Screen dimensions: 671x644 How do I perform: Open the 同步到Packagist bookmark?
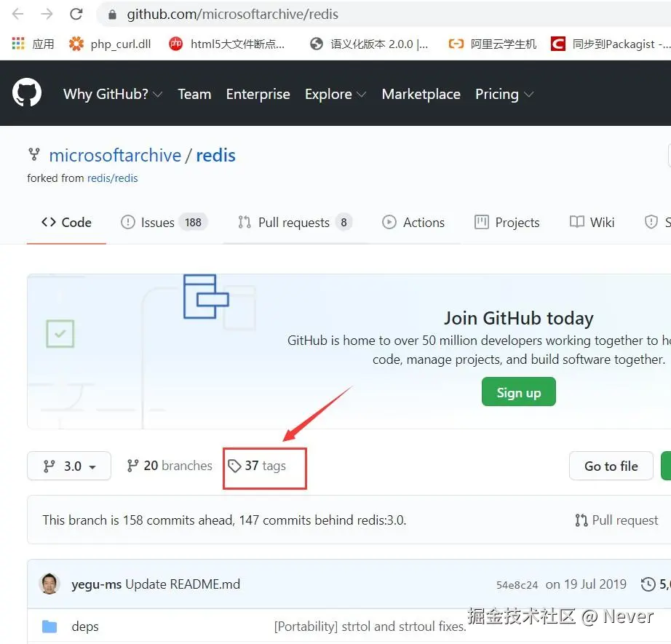tap(611, 44)
